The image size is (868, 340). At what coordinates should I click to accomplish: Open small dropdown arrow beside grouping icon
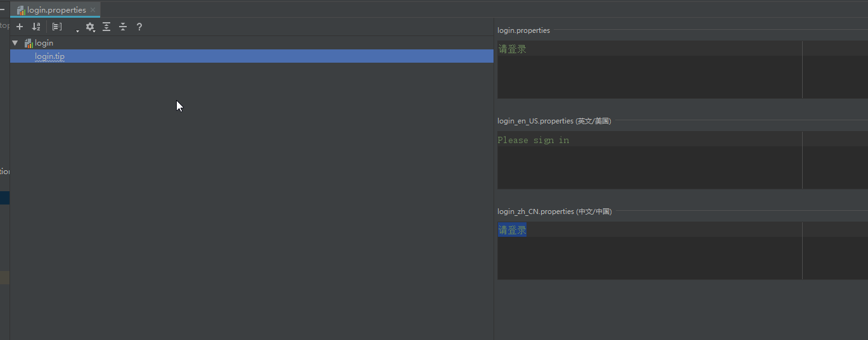[77, 30]
